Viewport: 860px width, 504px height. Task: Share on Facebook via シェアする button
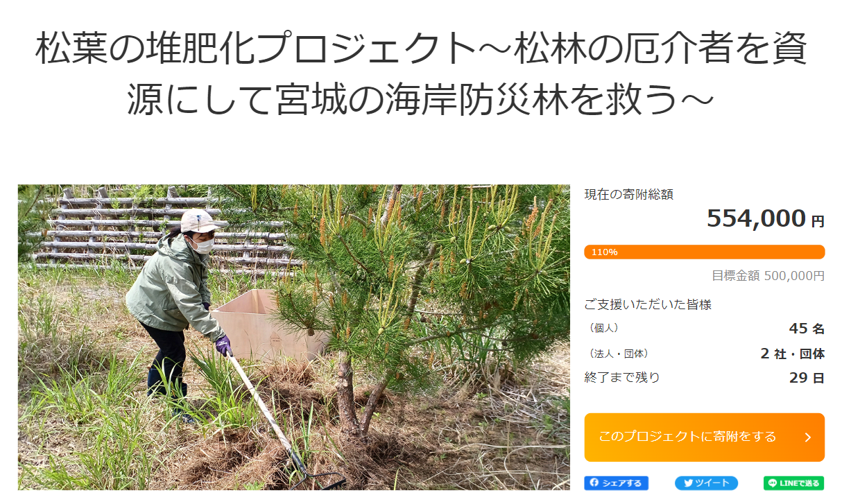click(x=617, y=483)
